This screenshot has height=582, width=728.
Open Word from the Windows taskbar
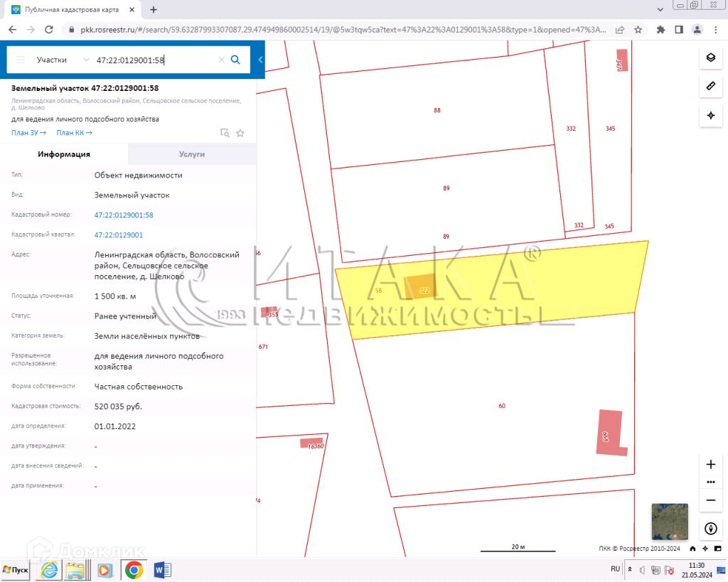coord(161,570)
